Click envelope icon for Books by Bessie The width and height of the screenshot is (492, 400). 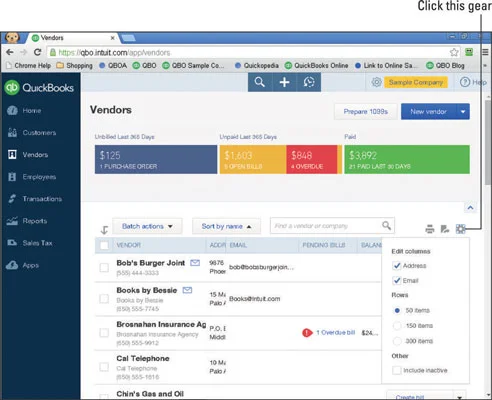[x=187, y=290]
